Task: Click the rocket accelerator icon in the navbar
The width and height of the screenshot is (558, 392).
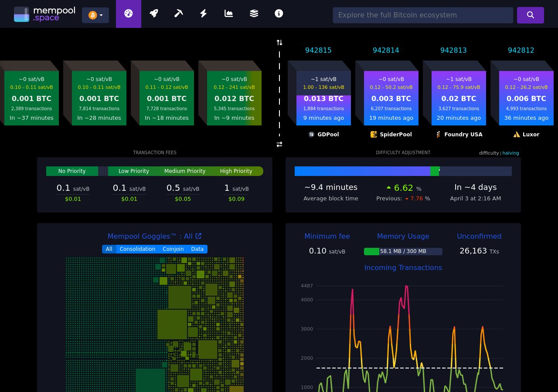Action: 153,14
